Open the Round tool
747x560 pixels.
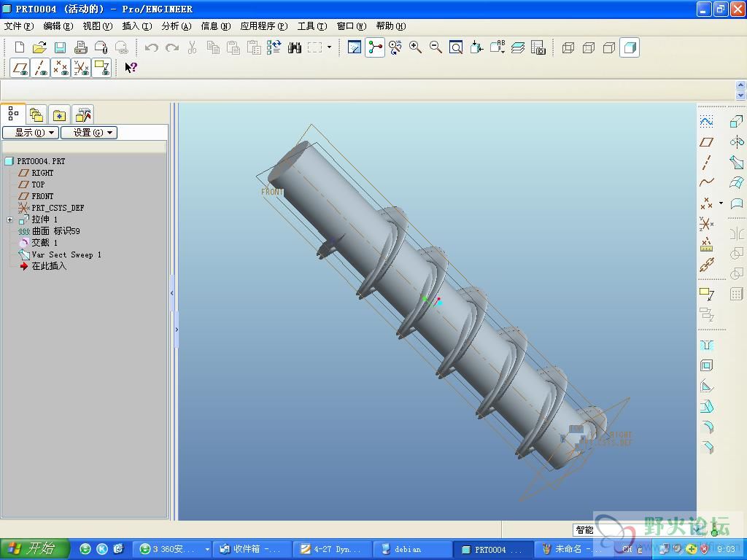tap(706, 427)
